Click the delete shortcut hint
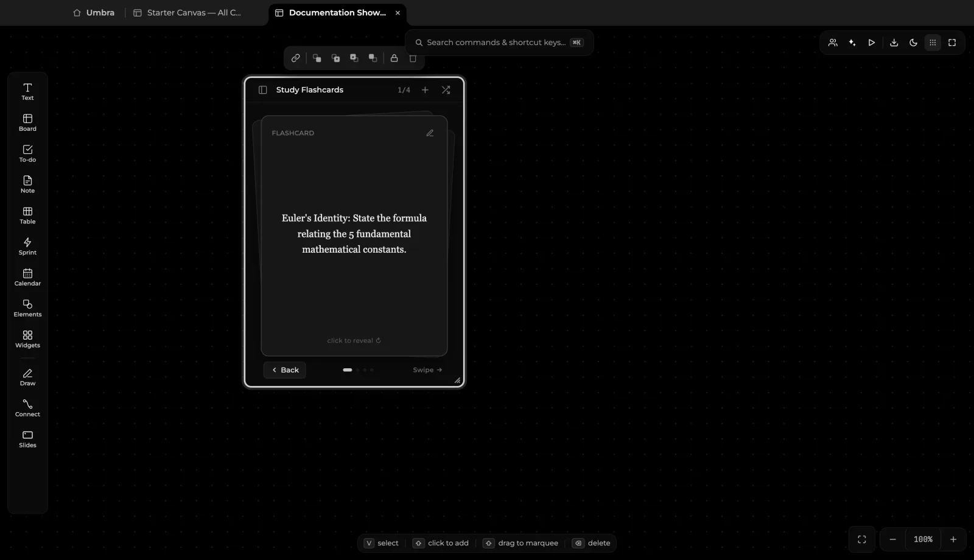974x560 pixels. [x=592, y=543]
